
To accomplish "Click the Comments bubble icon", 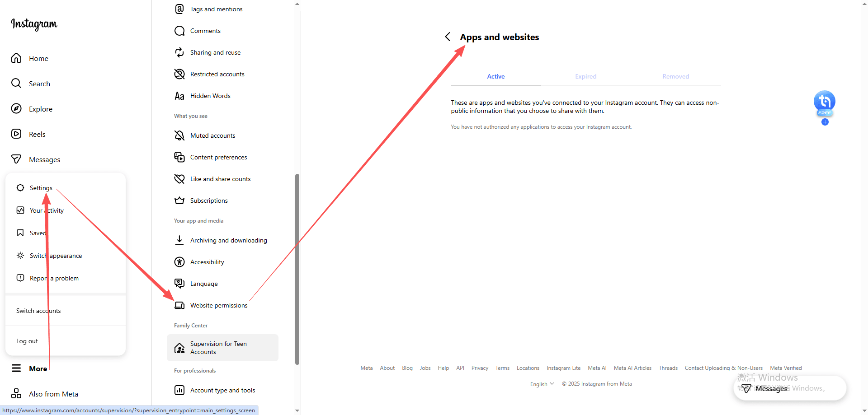I will pyautogui.click(x=179, y=31).
